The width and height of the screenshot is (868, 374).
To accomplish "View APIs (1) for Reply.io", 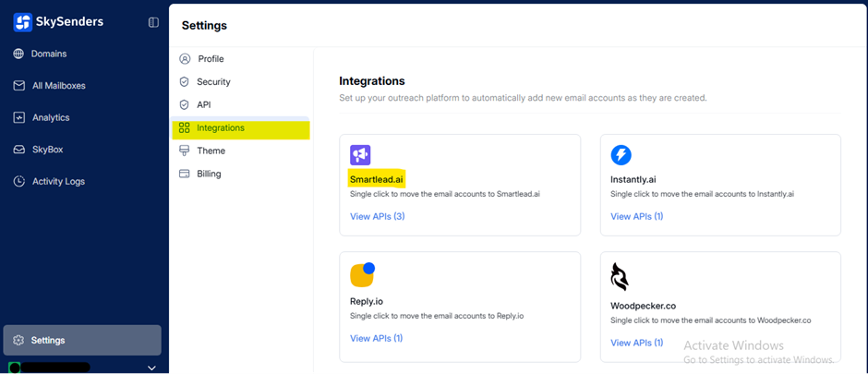I will [377, 338].
